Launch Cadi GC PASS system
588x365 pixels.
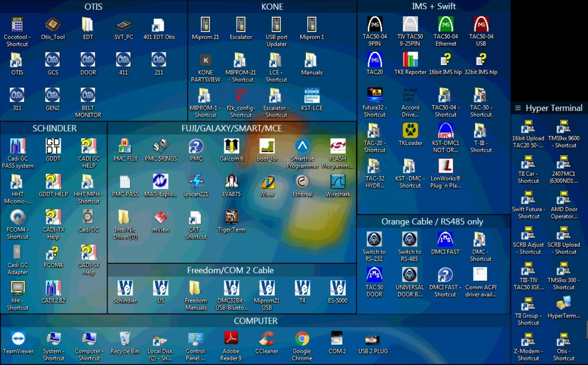click(x=17, y=146)
